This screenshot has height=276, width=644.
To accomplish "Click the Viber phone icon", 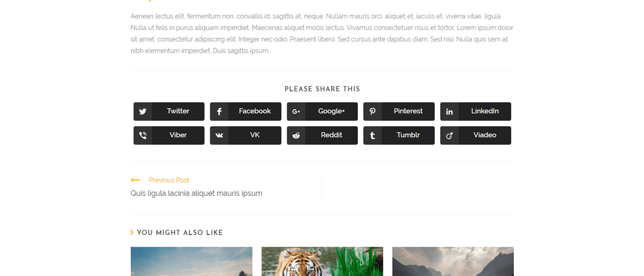I will point(143,135).
